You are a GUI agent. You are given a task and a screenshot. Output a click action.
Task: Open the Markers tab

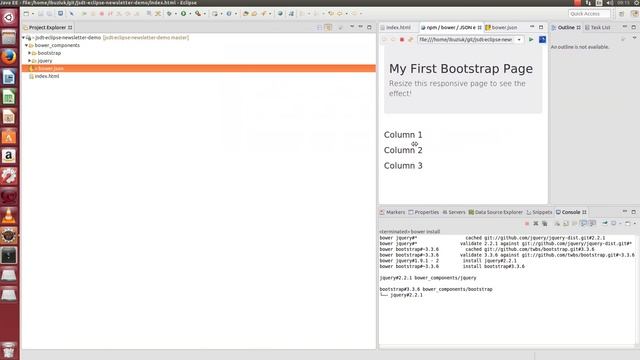coord(393,212)
